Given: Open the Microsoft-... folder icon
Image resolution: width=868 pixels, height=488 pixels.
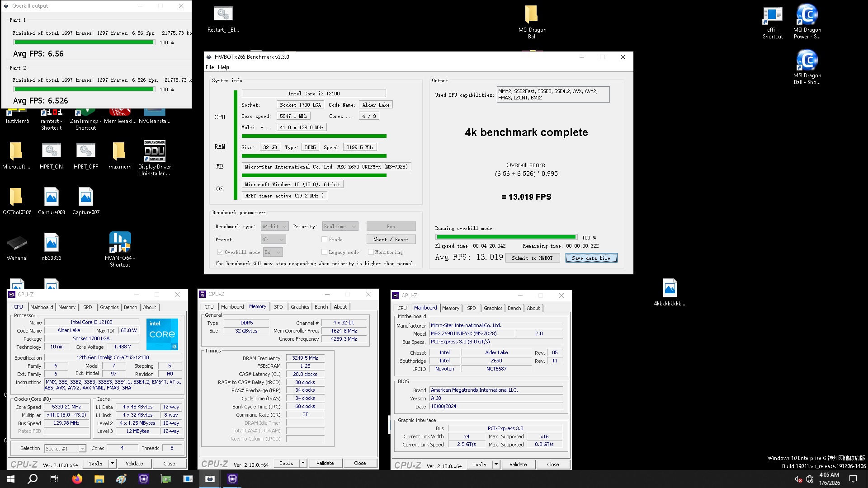Looking at the screenshot, I should point(17,155).
